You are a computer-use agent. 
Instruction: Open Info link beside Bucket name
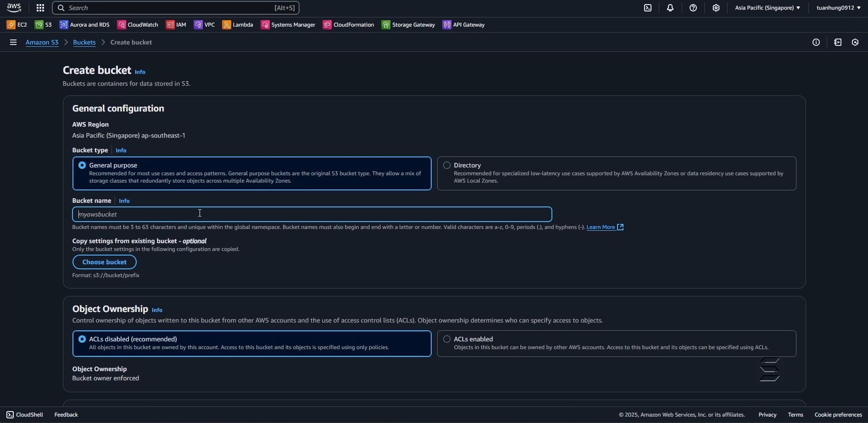(x=124, y=201)
